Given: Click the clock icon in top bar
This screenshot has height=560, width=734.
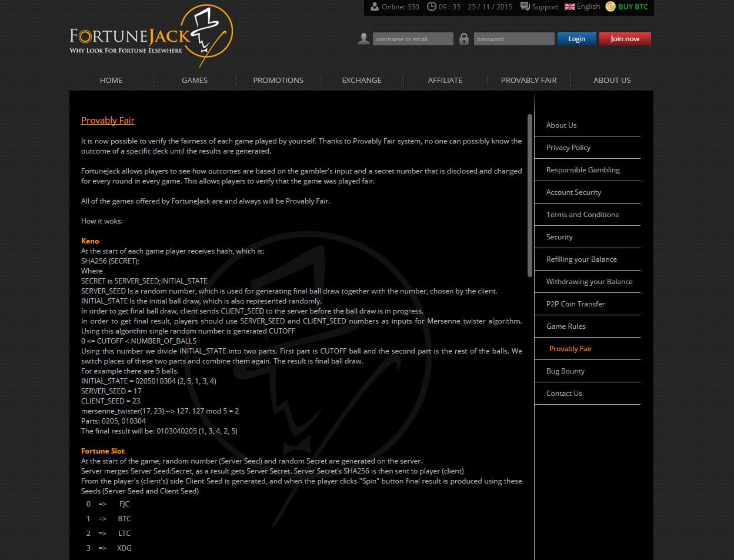Looking at the screenshot, I should pos(432,7).
